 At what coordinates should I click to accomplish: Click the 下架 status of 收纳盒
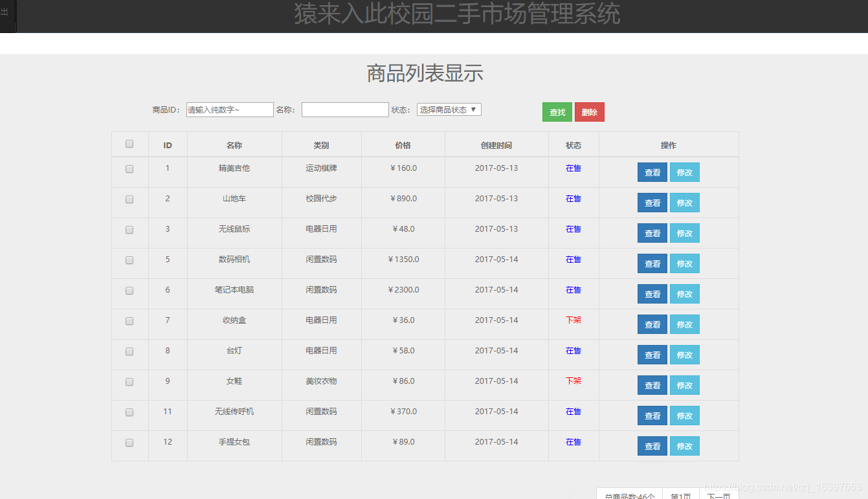(573, 320)
